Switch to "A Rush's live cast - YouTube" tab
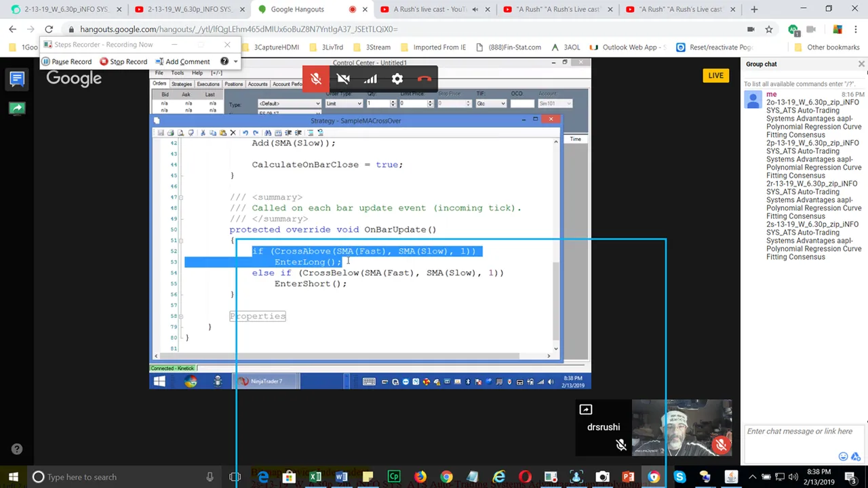Image resolution: width=868 pixels, height=488 pixels. point(431,9)
